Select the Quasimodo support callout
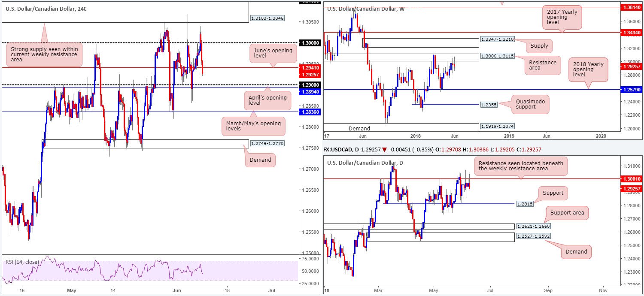Image resolution: width=644 pixels, height=296 pixels. 530,104
